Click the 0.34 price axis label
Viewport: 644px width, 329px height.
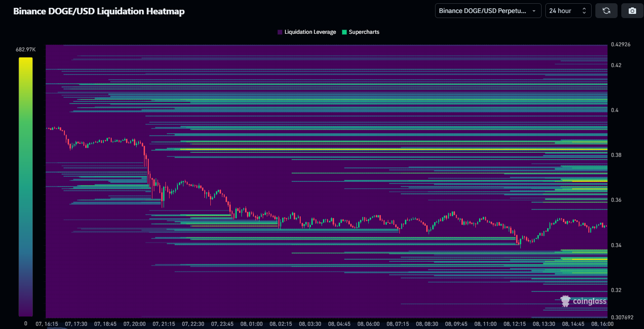click(x=616, y=245)
